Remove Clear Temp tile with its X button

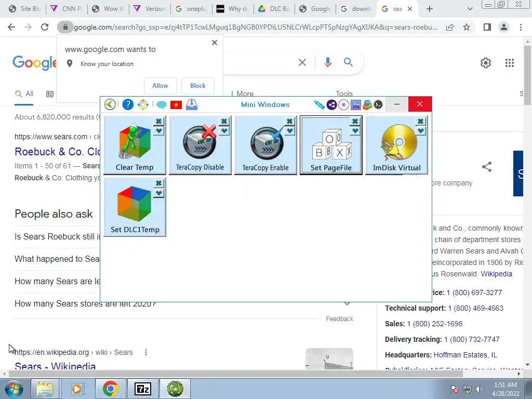tap(158, 121)
